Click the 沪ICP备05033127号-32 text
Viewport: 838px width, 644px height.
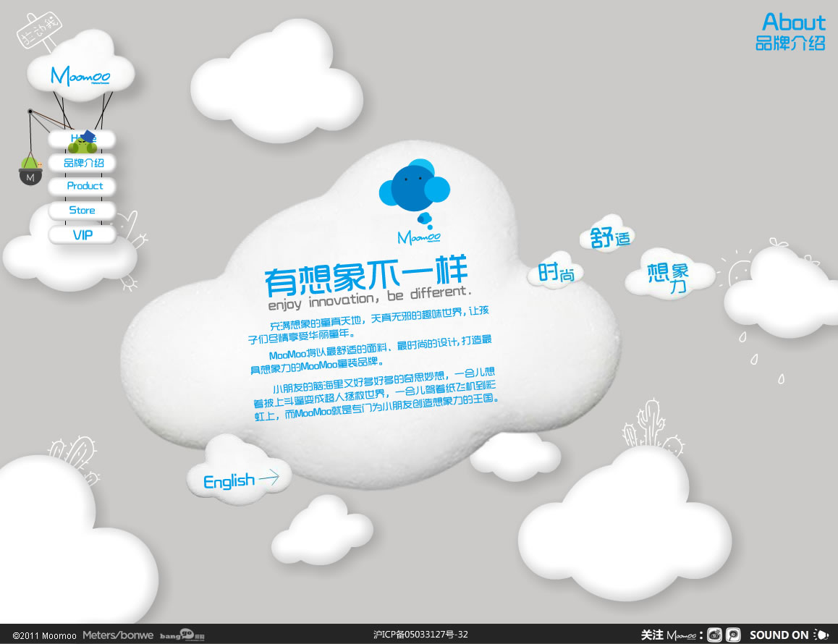tap(420, 635)
